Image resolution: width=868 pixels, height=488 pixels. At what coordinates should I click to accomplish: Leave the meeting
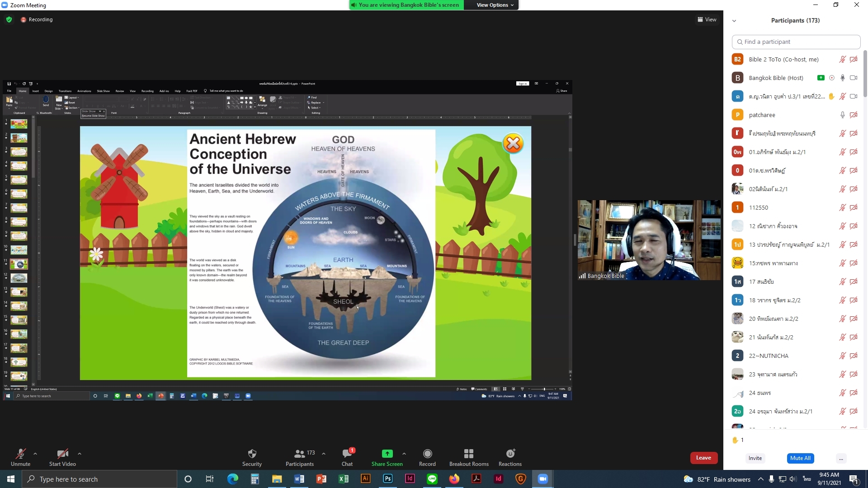coord(703,458)
